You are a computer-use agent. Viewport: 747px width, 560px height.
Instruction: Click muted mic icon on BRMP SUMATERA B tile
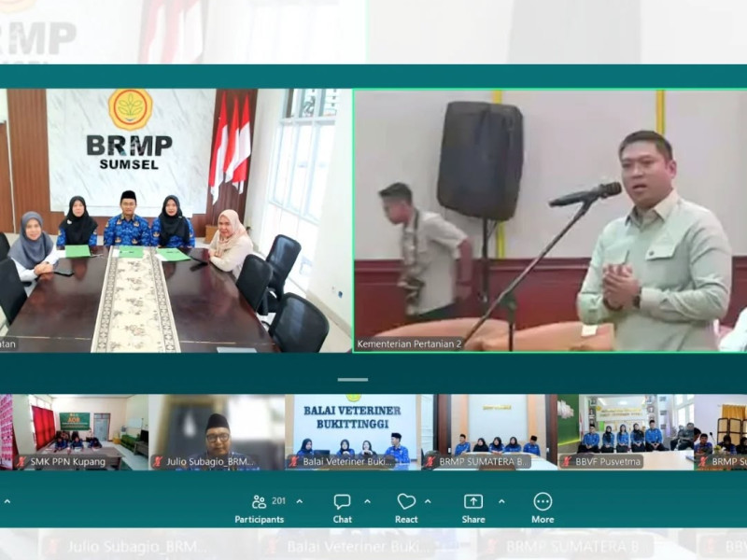click(x=430, y=461)
